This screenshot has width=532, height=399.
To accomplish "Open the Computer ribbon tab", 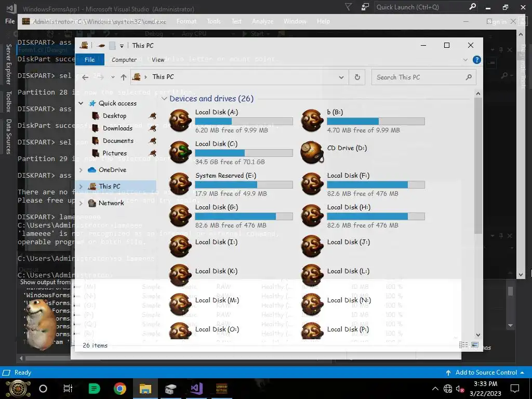I will [x=124, y=60].
